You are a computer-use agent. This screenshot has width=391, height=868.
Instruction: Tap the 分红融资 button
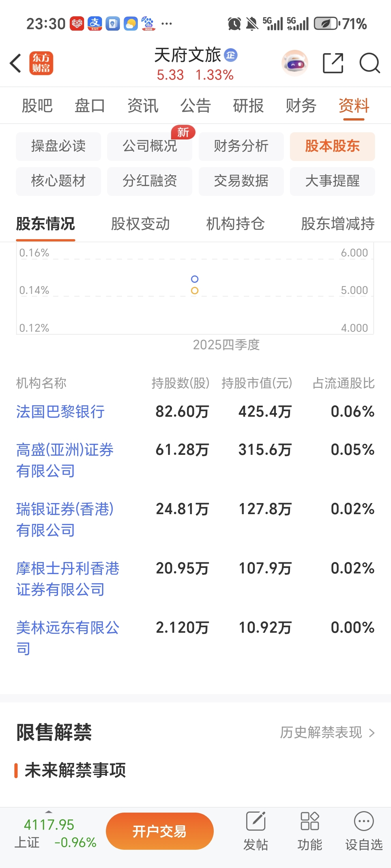tap(150, 181)
